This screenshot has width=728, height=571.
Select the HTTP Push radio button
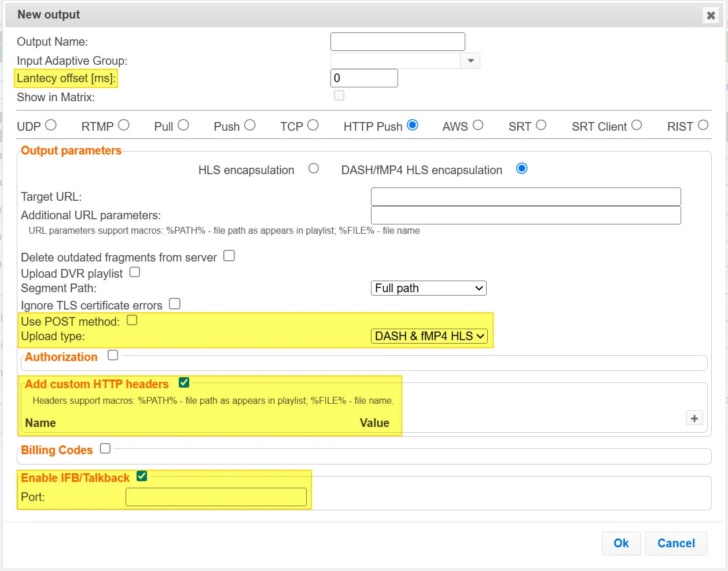[x=413, y=125]
